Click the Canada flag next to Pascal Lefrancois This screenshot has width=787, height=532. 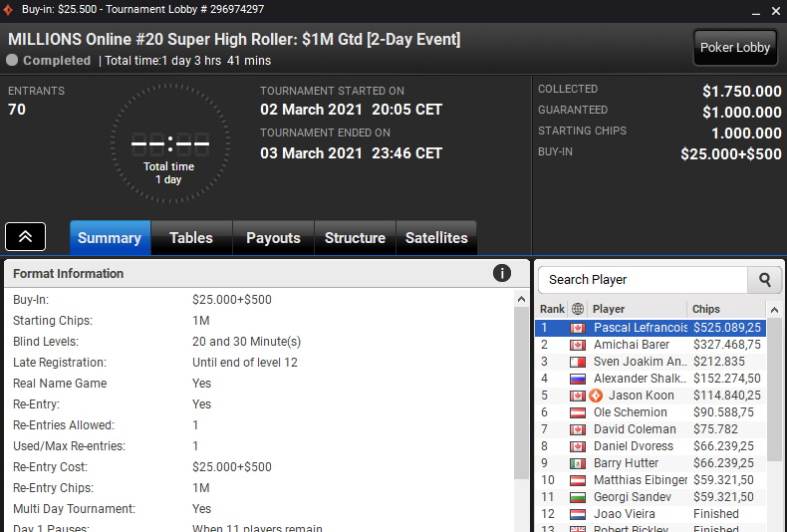[x=578, y=328]
